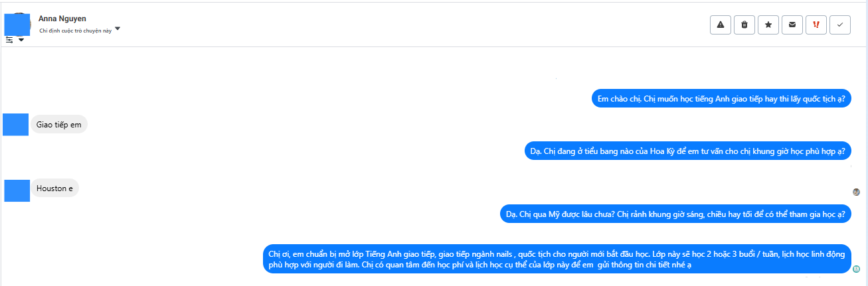Viewport: 868px width, 286px height.
Task: Flag priority with red exclamation icon
Action: pyautogui.click(x=816, y=25)
